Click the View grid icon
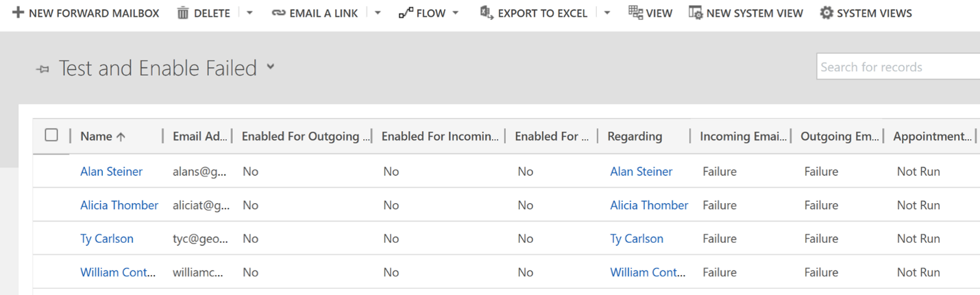Screen dimensions: 980x295 635,12
